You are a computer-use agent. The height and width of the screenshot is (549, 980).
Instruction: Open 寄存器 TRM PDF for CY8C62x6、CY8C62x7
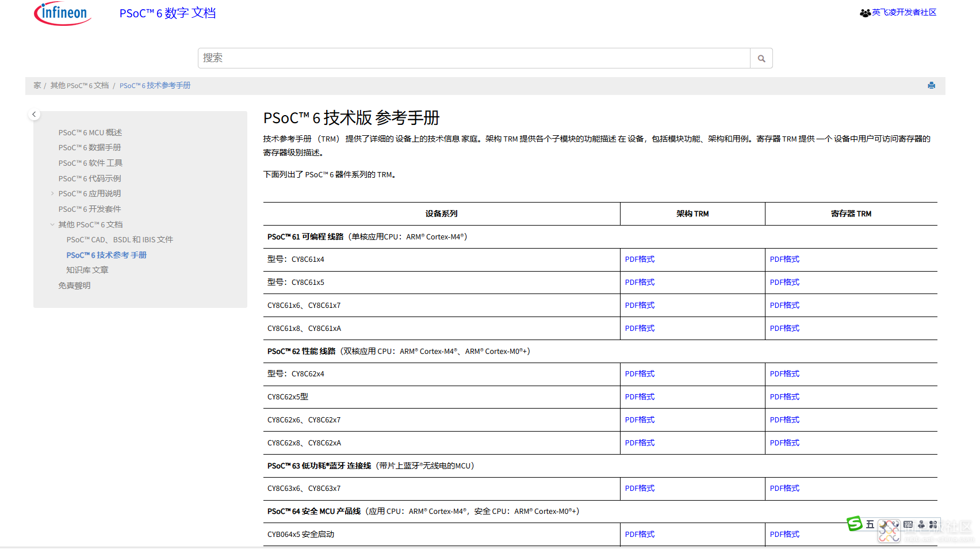pyautogui.click(x=784, y=420)
